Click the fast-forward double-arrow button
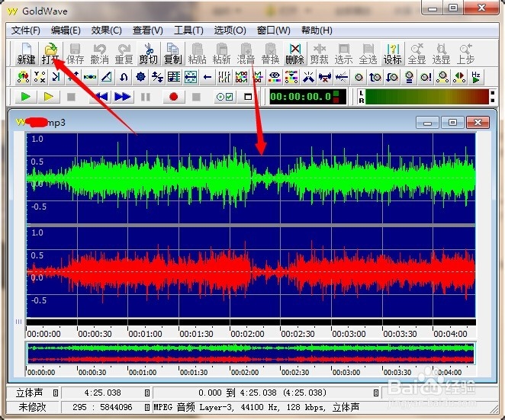 tap(122, 97)
